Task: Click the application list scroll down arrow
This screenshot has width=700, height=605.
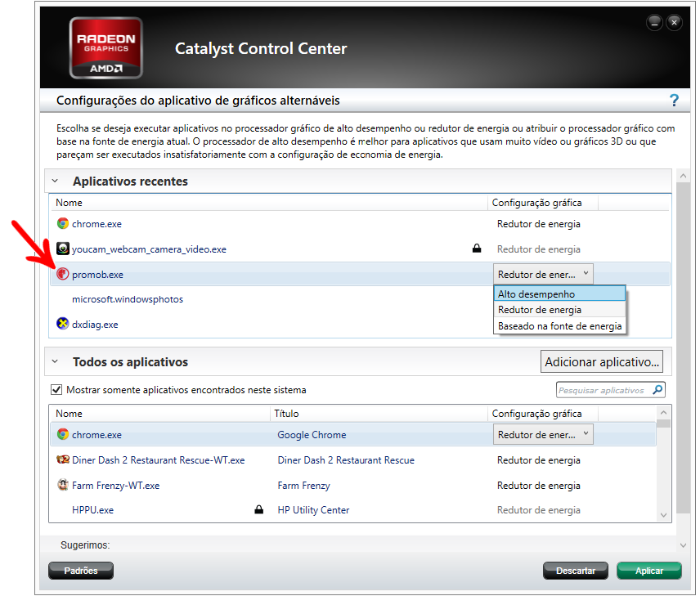Action: (x=663, y=515)
